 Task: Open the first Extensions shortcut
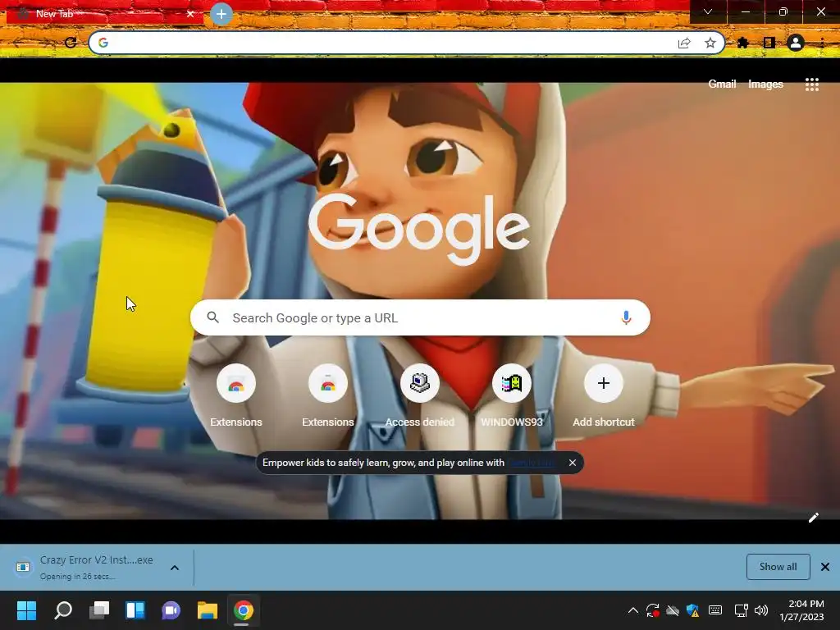pyautogui.click(x=235, y=396)
